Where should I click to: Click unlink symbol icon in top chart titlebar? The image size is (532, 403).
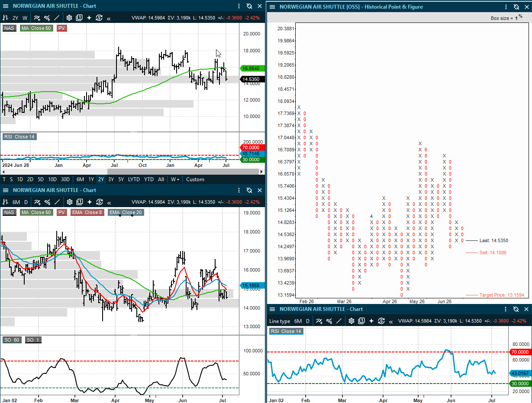[249, 6]
